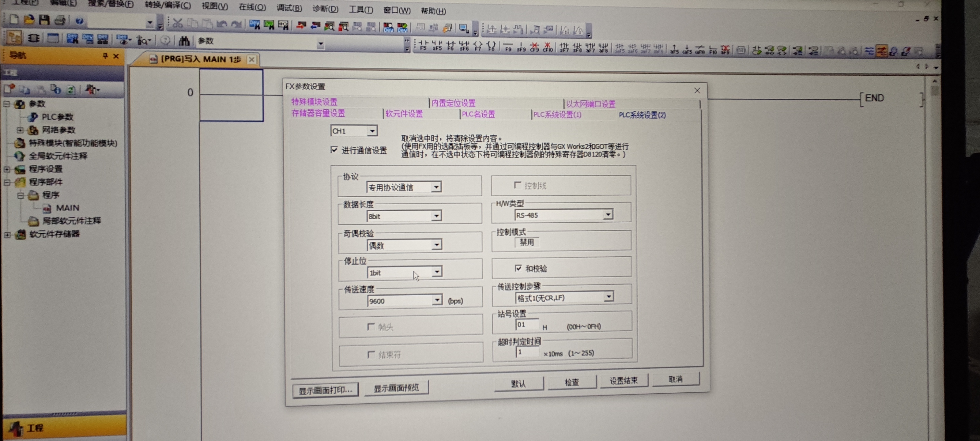Expand the 网络参数 tree node
980x441 pixels.
20,130
